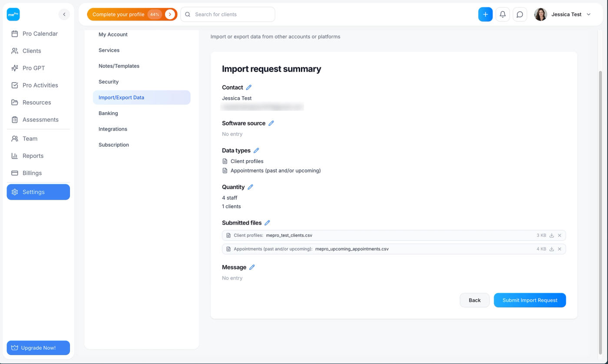Click the mePro logo icon
The width and height of the screenshot is (608, 364).
click(13, 14)
